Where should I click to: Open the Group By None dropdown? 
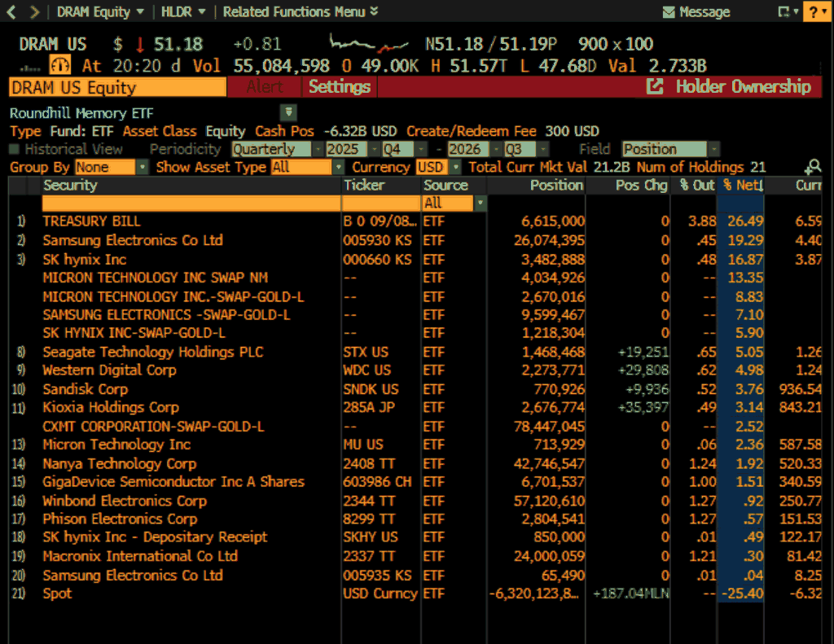tap(111, 167)
